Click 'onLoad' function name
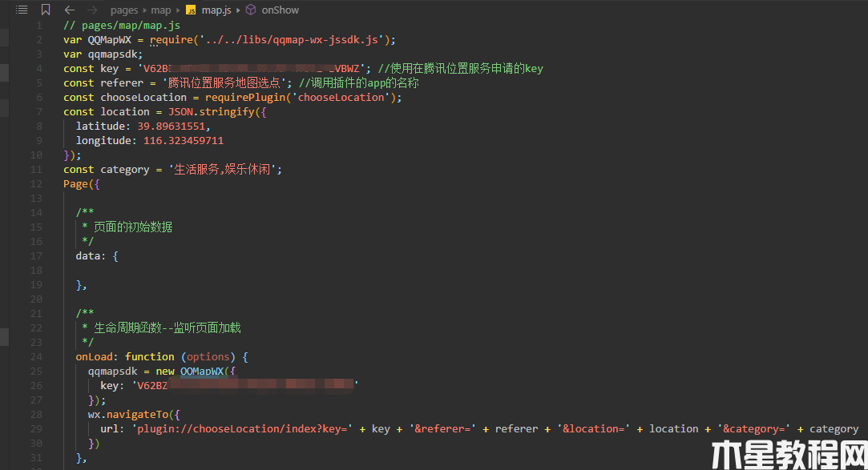Viewport: 868px width, 470px height. (x=94, y=356)
